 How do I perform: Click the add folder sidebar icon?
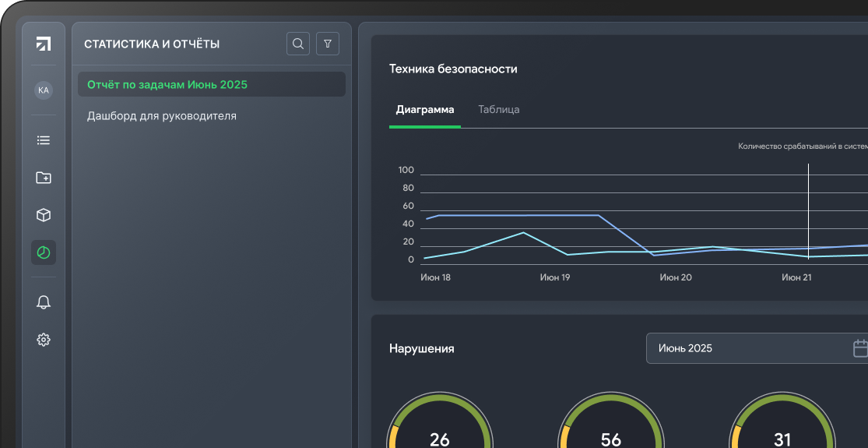coord(44,178)
